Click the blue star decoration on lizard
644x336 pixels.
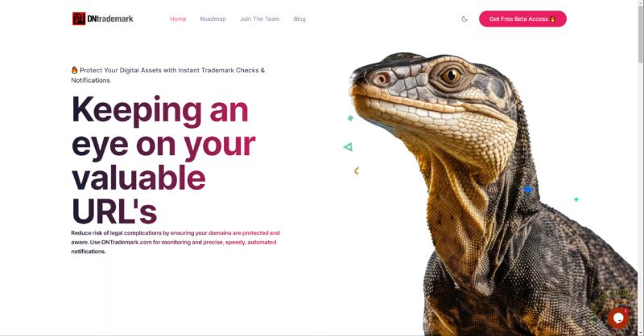528,190
